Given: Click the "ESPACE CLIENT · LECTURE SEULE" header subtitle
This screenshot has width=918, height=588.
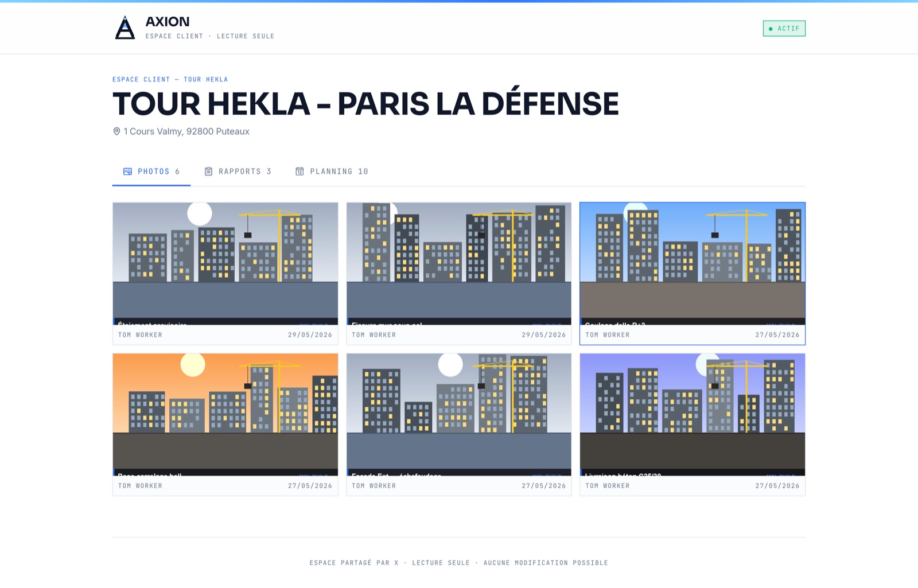Looking at the screenshot, I should (210, 36).
